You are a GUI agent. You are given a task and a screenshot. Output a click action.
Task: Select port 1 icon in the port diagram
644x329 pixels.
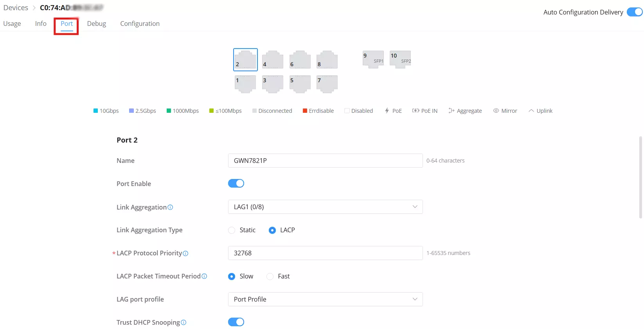pyautogui.click(x=245, y=84)
